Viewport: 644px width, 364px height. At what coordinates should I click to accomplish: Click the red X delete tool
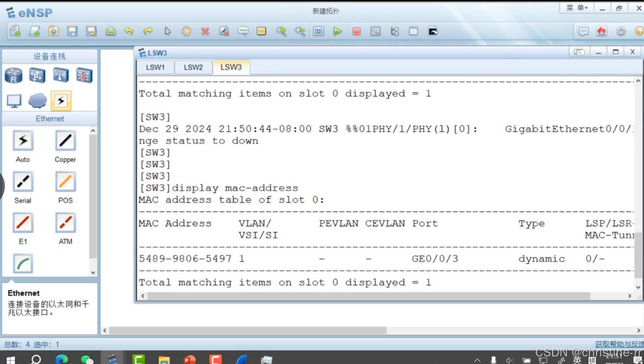205,31
